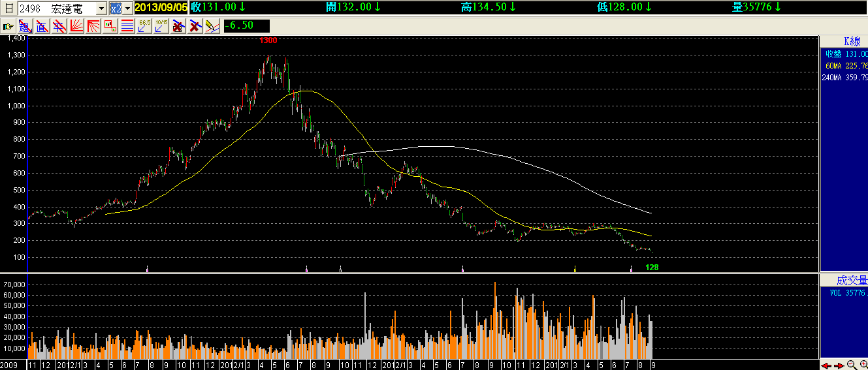Select the candlestick box marker tool
Screen dimensions: 868x370
[x=110, y=26]
